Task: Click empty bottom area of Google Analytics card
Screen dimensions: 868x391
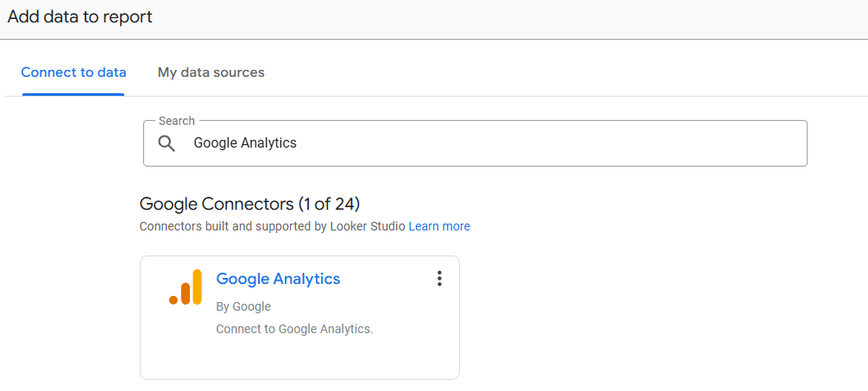Action: 299,359
